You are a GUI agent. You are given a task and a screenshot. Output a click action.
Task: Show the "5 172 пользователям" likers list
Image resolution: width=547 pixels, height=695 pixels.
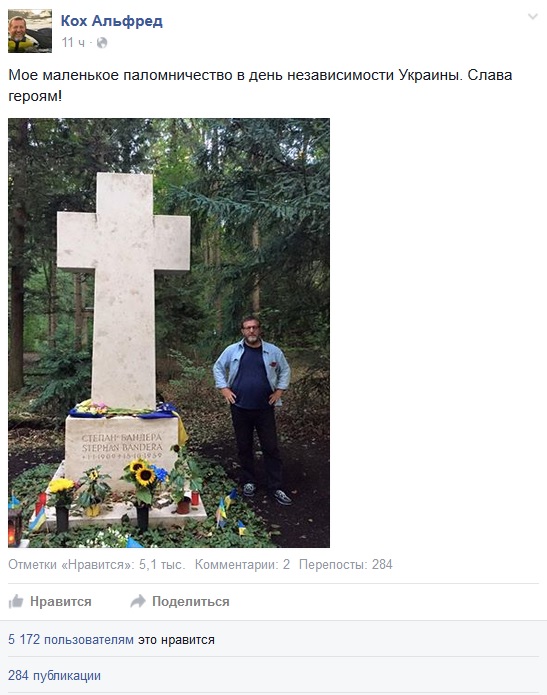pos(71,640)
